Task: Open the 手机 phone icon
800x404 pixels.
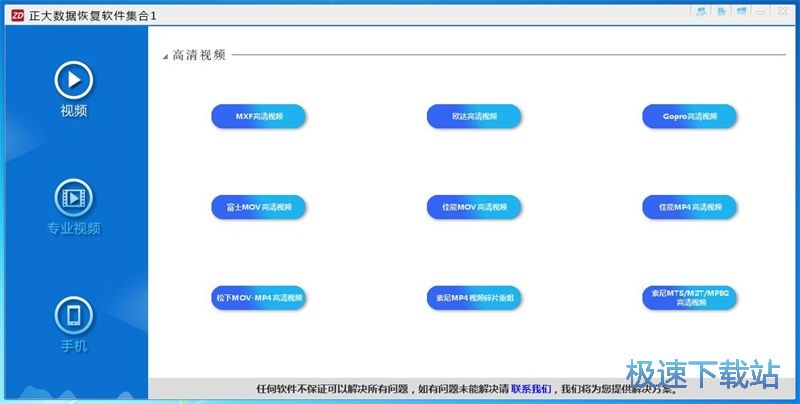Action: (x=74, y=316)
